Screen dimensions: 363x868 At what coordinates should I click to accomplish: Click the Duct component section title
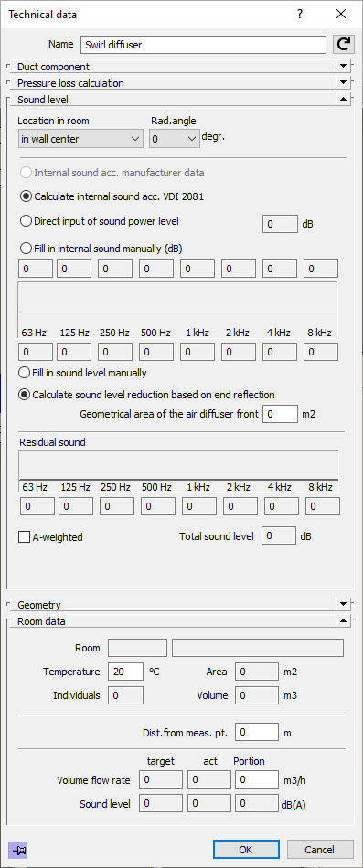pos(53,67)
